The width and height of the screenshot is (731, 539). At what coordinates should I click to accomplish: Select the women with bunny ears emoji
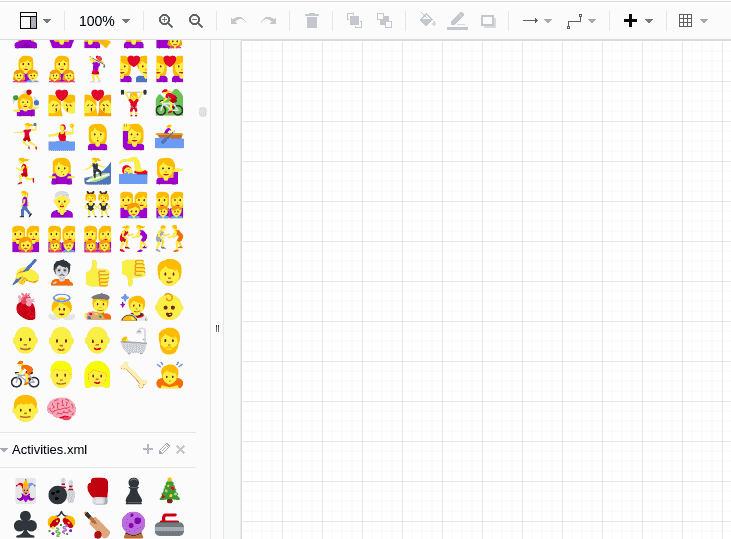click(97, 205)
